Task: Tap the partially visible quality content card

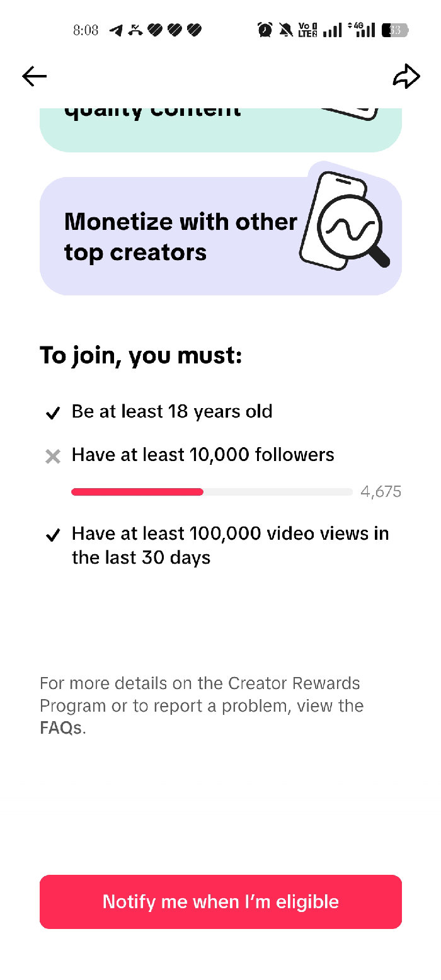Action: (220, 129)
